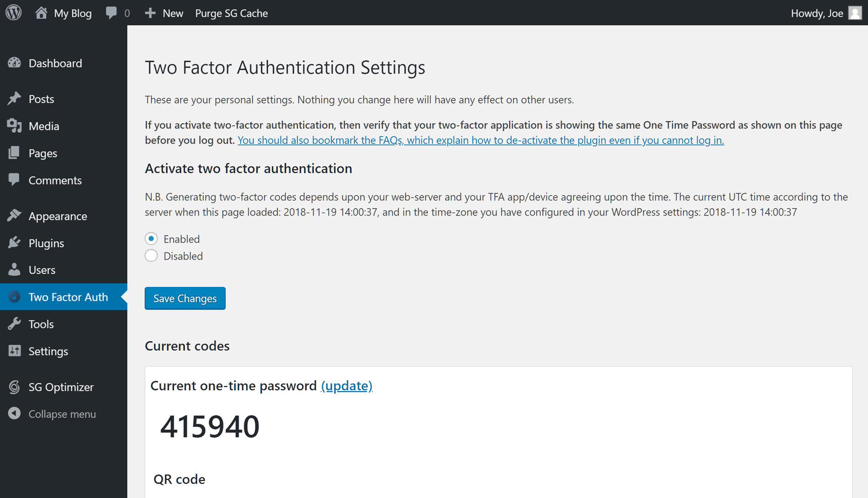This screenshot has width=868, height=498.
Task: Click the Activate two factor authentication heading
Action: (249, 168)
